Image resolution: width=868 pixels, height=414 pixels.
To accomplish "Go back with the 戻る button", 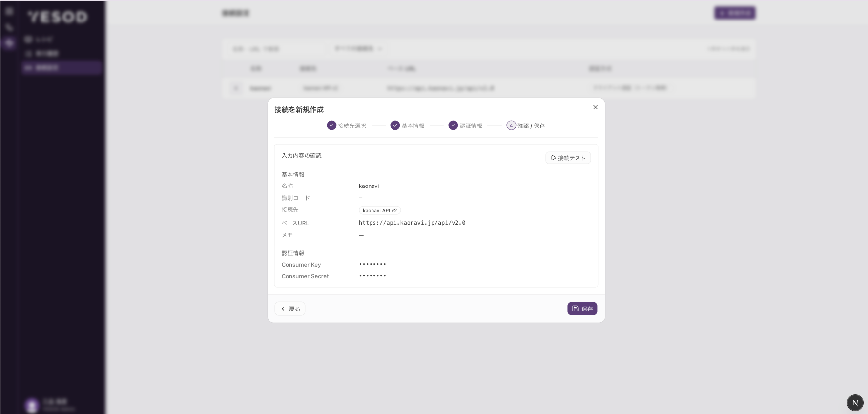I will pos(290,309).
